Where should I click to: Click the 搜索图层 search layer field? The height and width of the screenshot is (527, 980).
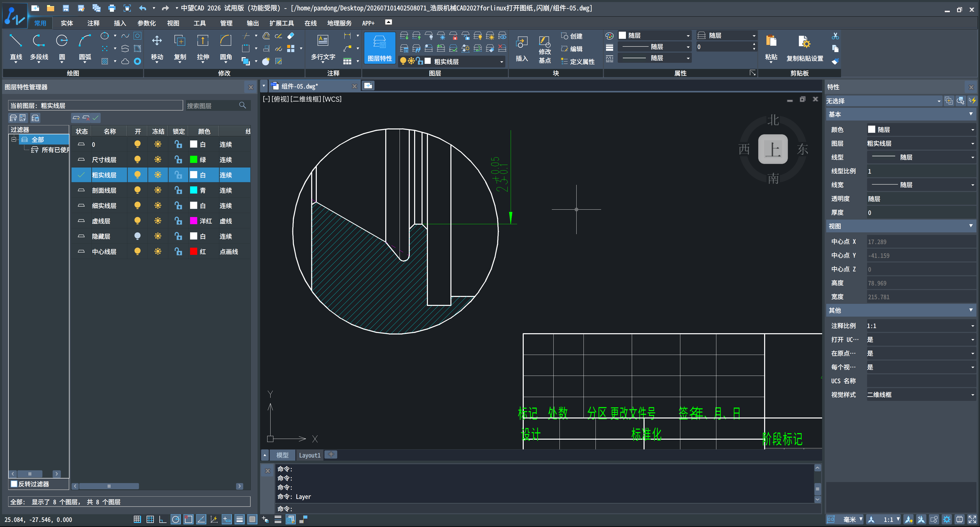point(217,105)
